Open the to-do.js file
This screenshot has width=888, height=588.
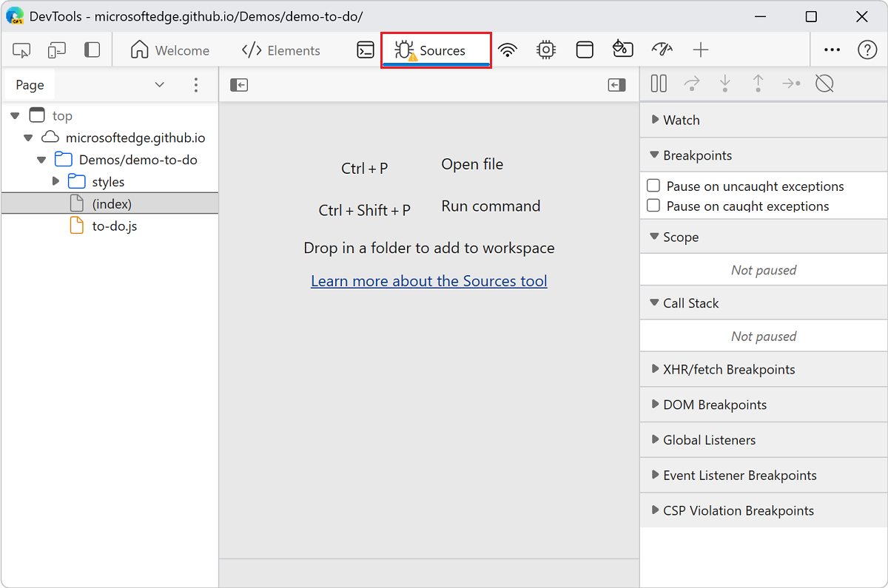pyautogui.click(x=114, y=226)
